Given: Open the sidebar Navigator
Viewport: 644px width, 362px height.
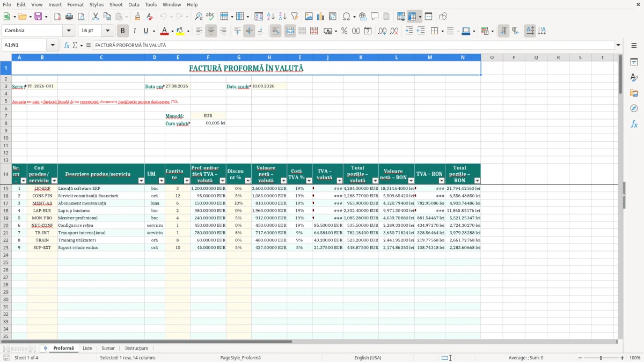Looking at the screenshot, I should point(634,109).
